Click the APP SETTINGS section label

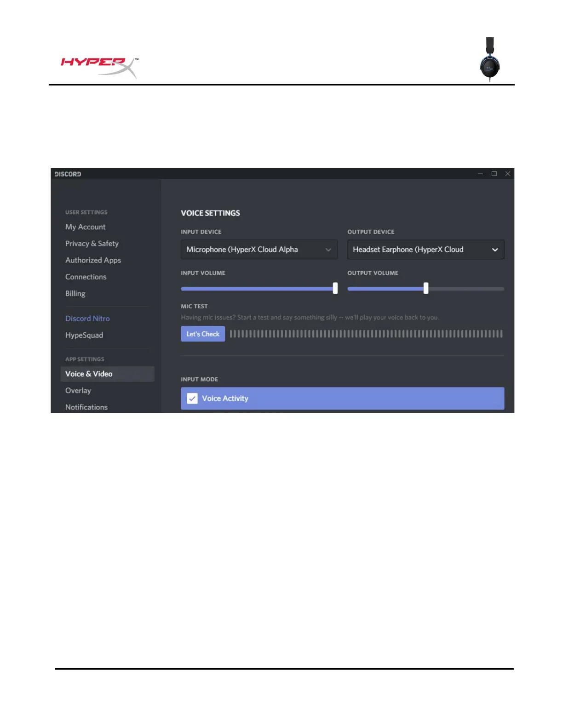coord(85,359)
